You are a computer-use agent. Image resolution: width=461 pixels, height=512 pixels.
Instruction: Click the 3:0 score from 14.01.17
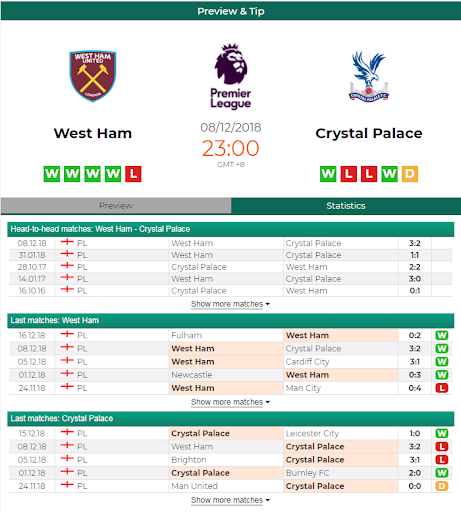pyautogui.click(x=415, y=279)
